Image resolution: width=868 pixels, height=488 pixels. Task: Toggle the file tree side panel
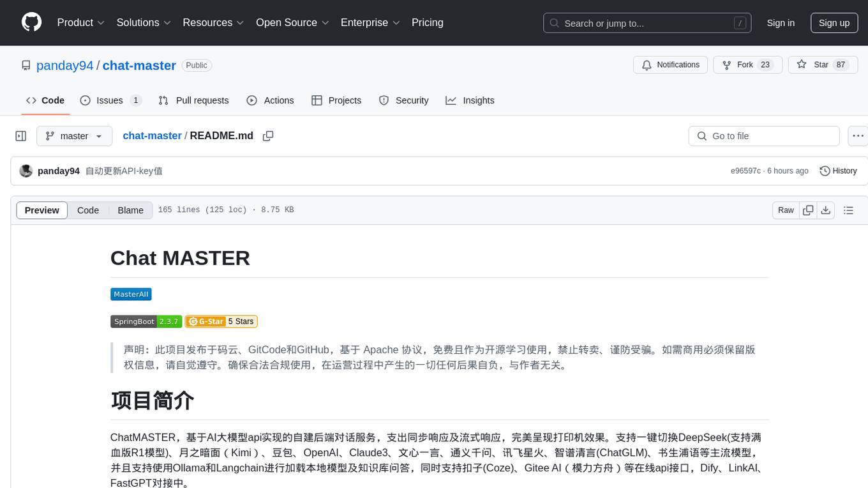point(21,136)
